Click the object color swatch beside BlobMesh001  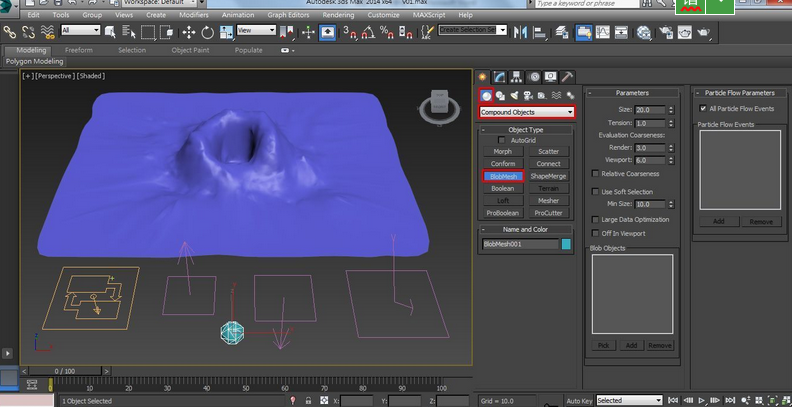click(x=567, y=244)
